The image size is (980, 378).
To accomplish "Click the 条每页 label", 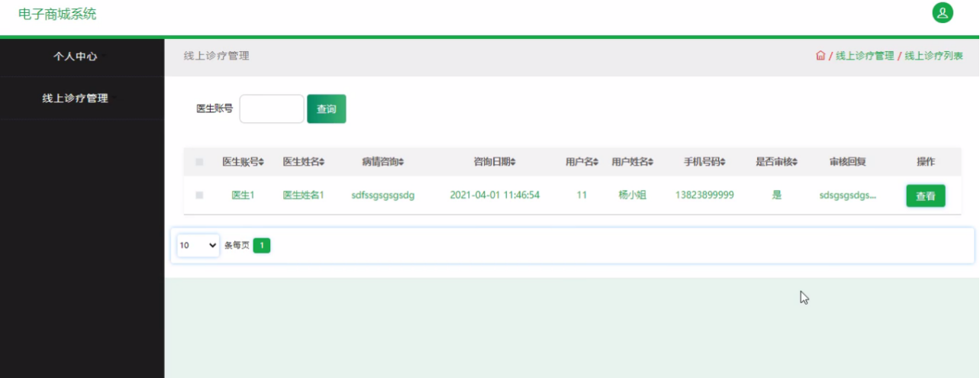I will 237,245.
